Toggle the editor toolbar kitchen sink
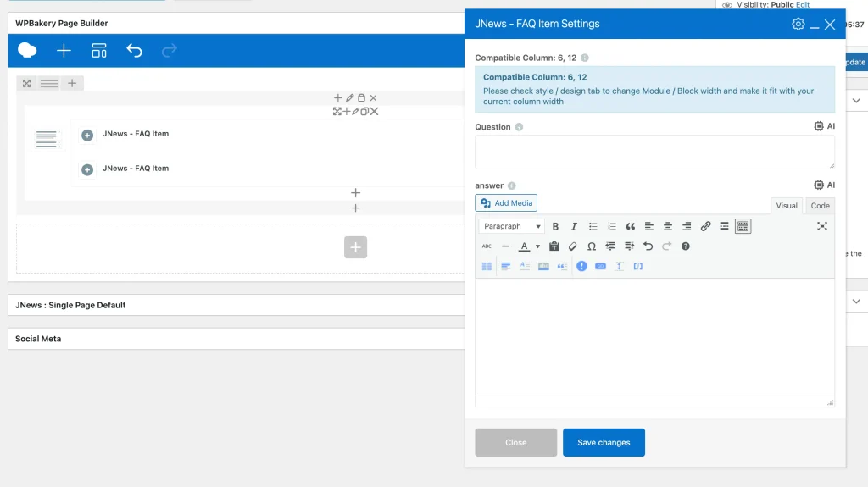 click(743, 226)
